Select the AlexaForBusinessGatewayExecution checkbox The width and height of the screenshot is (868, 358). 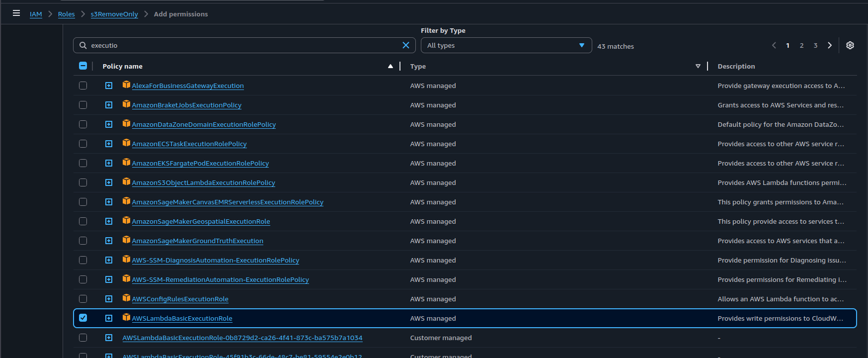(83, 86)
